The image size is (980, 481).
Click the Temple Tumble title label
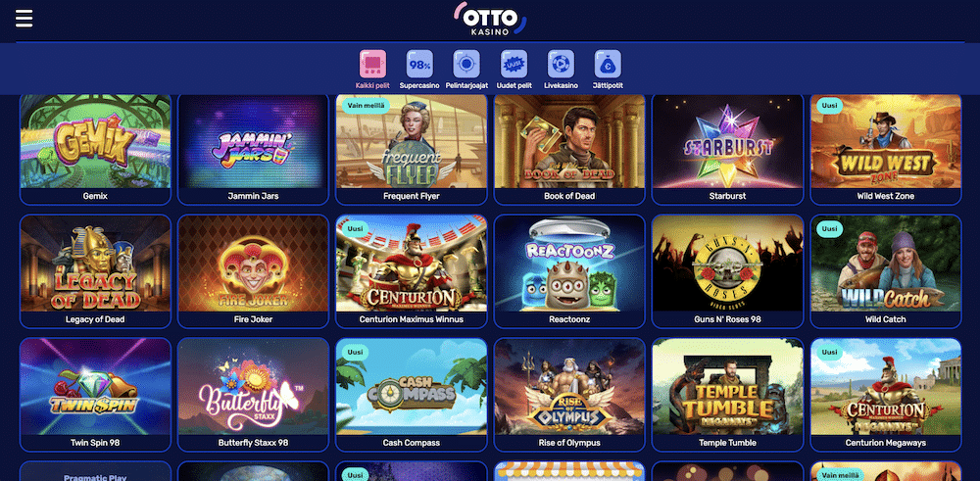[x=727, y=443]
